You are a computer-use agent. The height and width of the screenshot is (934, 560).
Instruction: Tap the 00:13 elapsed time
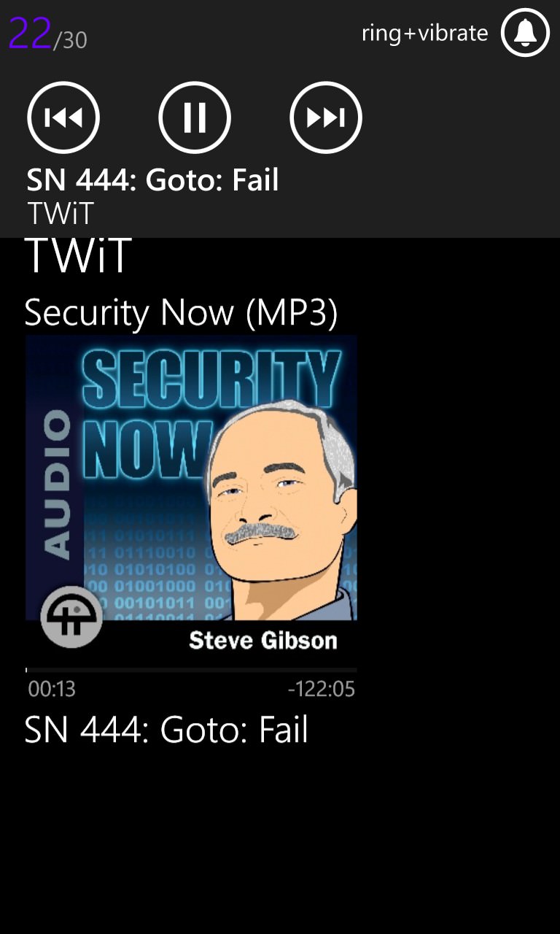click(52, 689)
